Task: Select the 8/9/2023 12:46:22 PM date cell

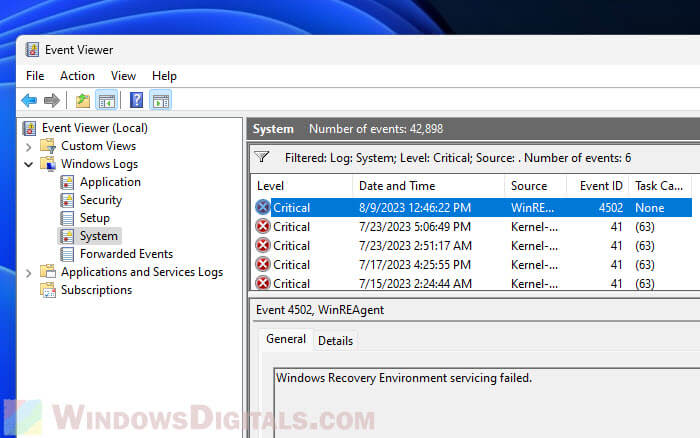Action: click(415, 208)
